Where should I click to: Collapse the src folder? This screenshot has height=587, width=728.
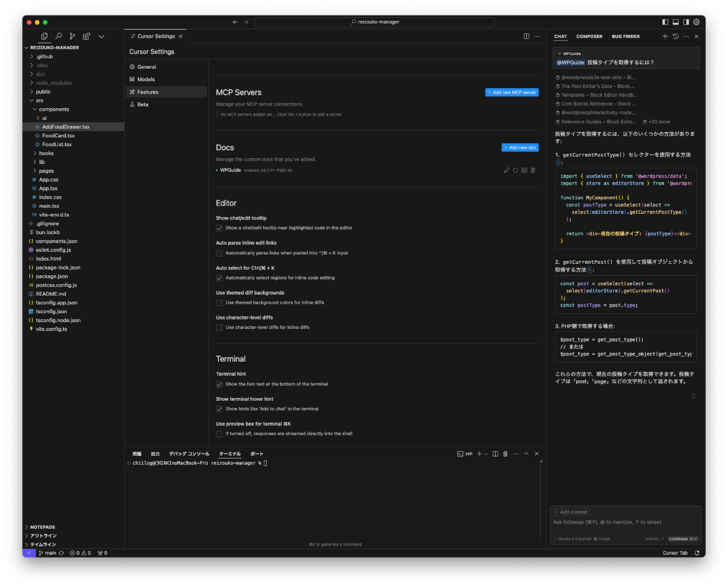(x=73, y=100)
